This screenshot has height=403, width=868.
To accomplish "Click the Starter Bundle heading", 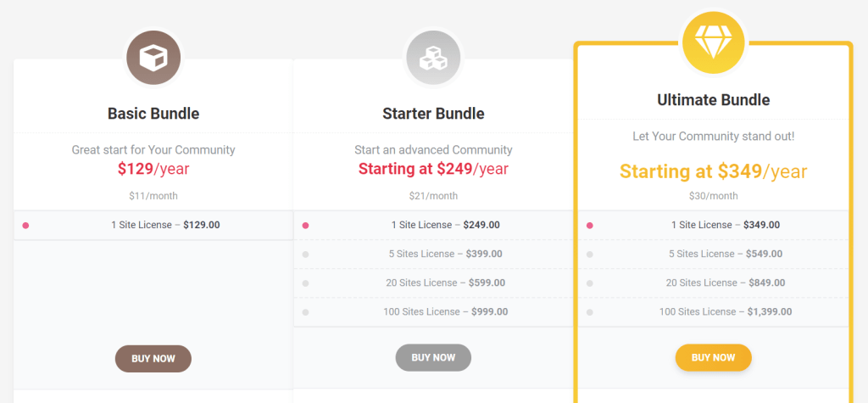I will [433, 114].
